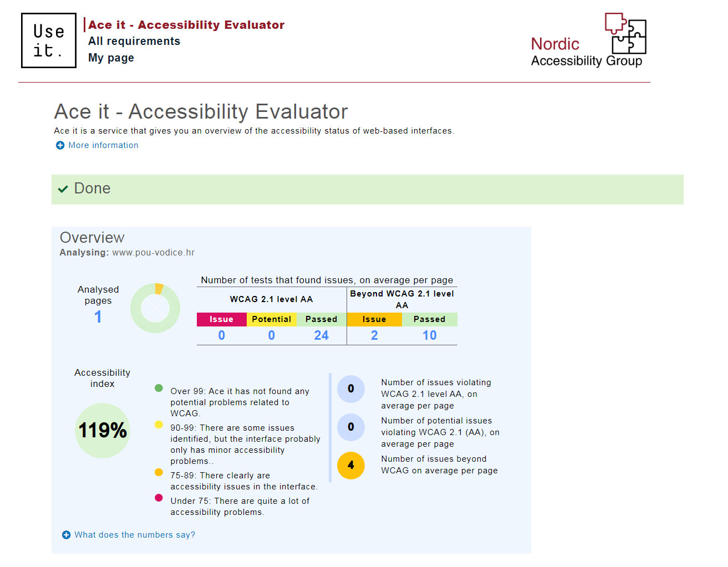The height and width of the screenshot is (567, 728).
Task: Click the yellow Potential header cell
Action: pos(272,319)
